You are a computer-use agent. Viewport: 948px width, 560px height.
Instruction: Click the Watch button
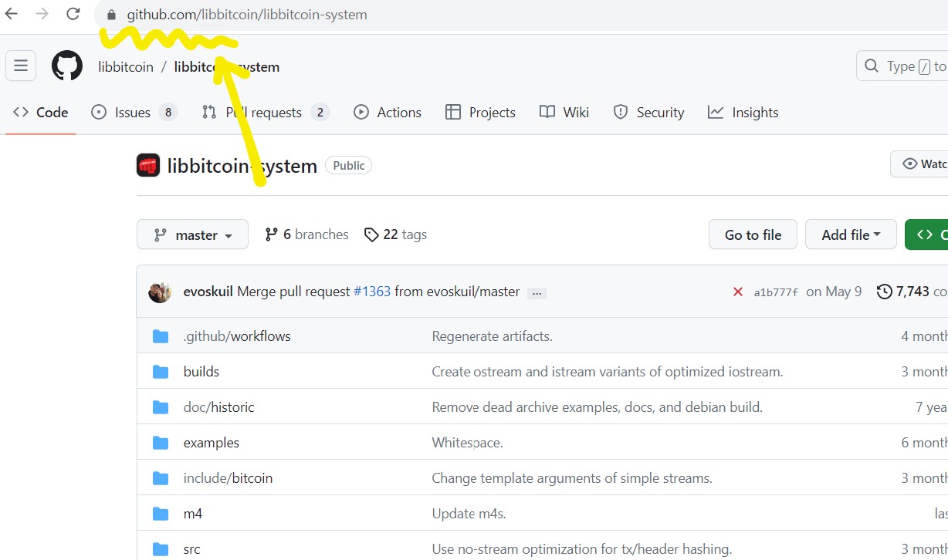pos(919,164)
